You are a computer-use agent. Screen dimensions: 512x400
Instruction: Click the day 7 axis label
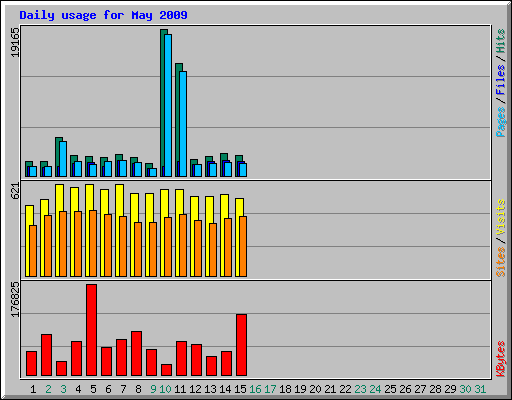[123, 389]
